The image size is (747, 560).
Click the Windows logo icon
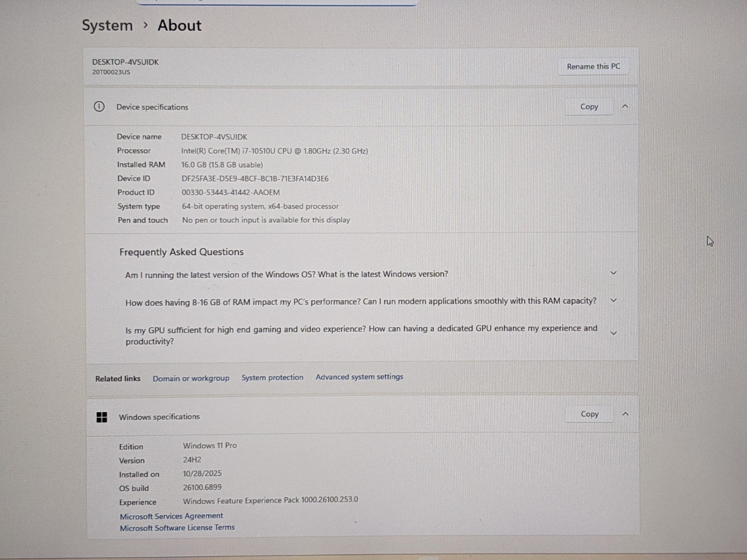(x=102, y=417)
